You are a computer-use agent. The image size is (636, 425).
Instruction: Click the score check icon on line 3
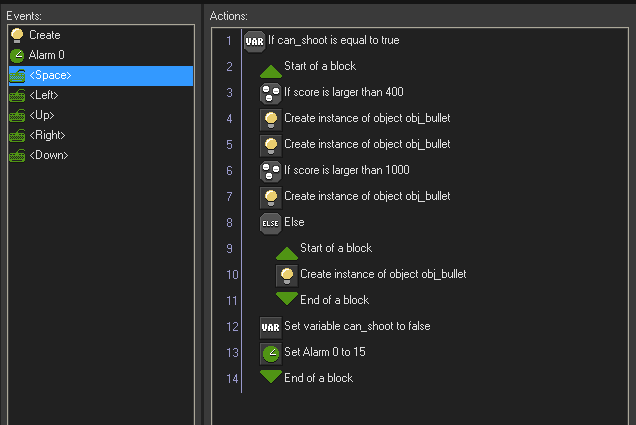coord(271,93)
